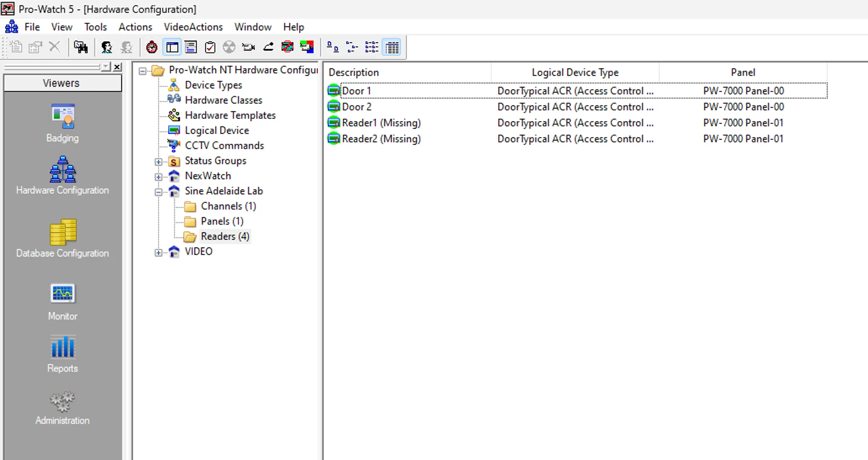Click the grayed-out radiation symbol toolbar icon
The image size is (868, 460).
point(229,47)
